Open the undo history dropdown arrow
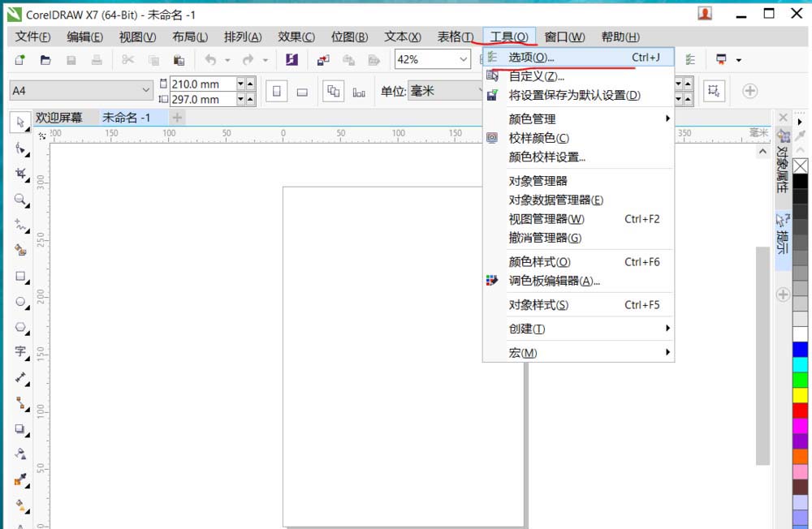Viewport: 812px width, 529px height. pos(227,60)
